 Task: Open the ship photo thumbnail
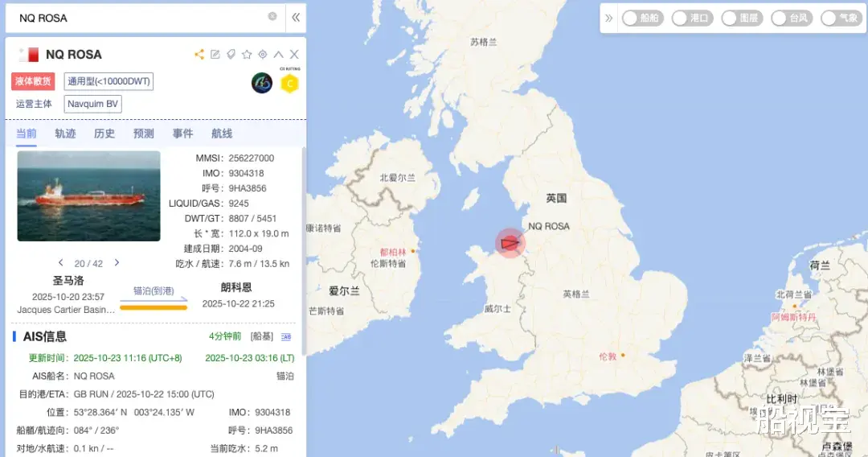pos(88,196)
